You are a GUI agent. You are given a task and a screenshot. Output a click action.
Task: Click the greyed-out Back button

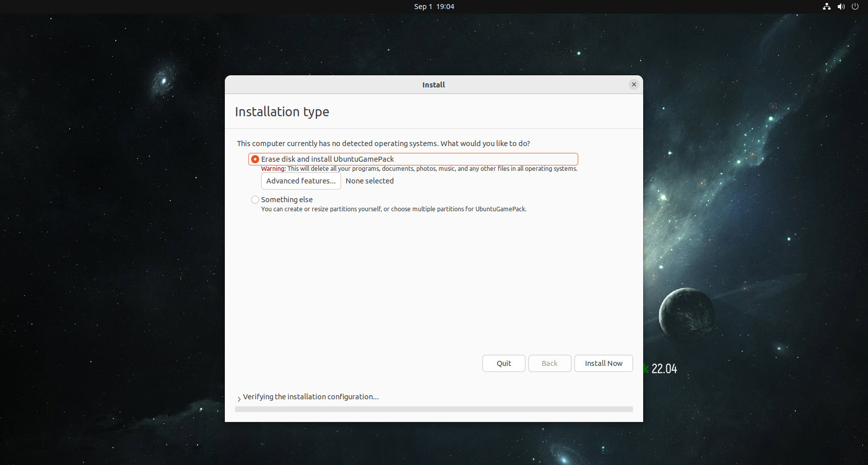click(550, 363)
